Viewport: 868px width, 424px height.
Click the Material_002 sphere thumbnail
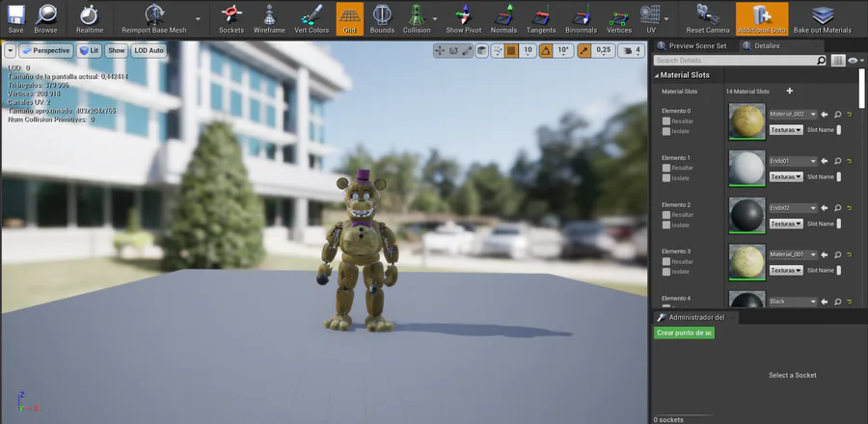[x=747, y=121]
